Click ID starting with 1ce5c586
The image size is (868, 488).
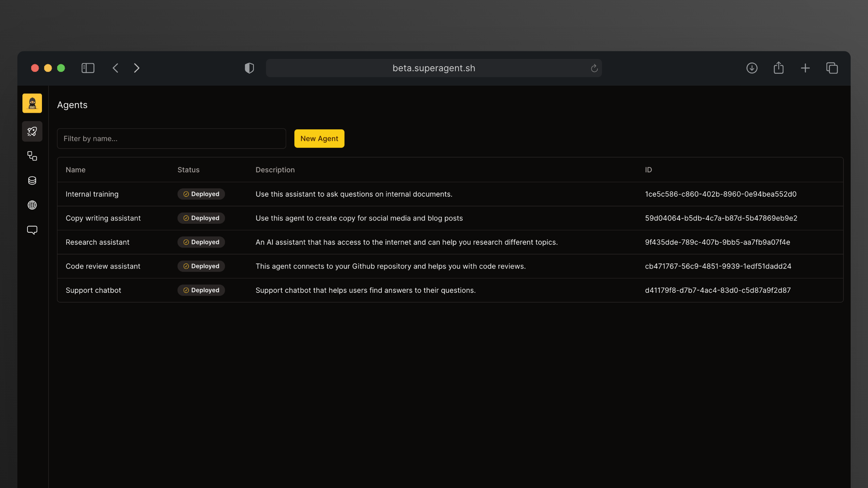click(720, 194)
